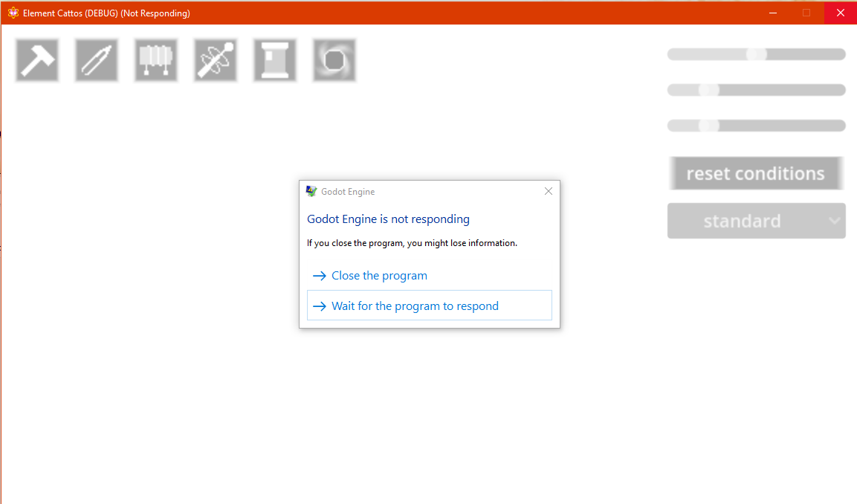Click the first slider handle

coord(757,54)
